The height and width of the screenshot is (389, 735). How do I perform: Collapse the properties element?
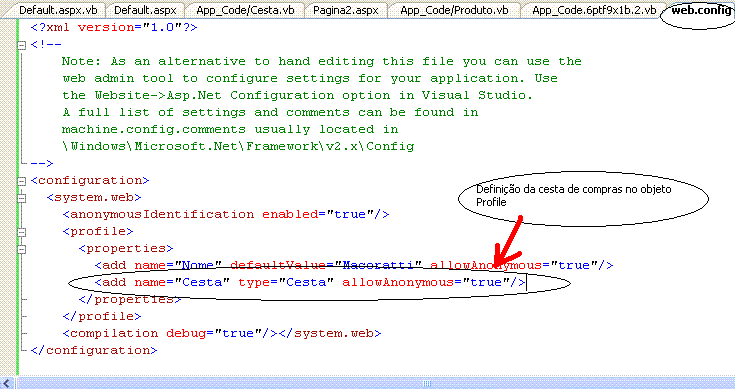22,249
